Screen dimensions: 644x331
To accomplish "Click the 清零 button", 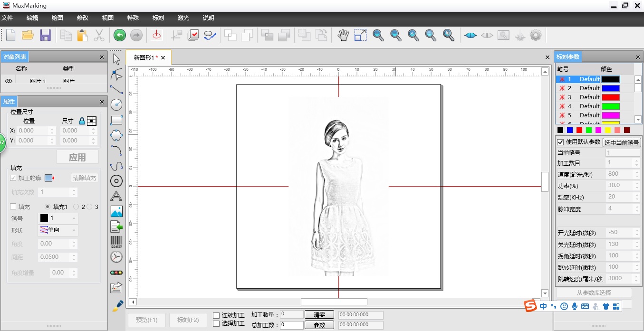I will pyautogui.click(x=319, y=315).
